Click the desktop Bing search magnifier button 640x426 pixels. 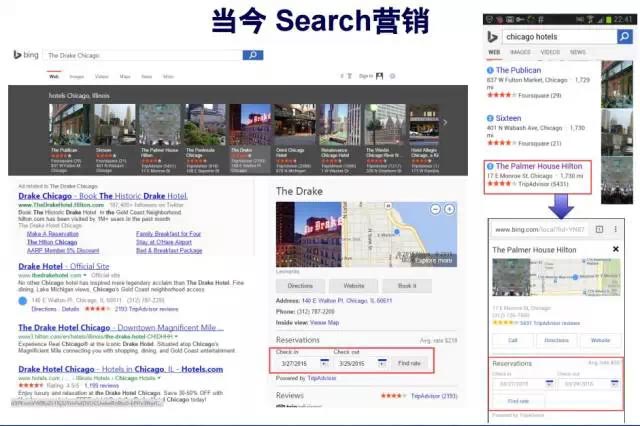tap(253, 56)
